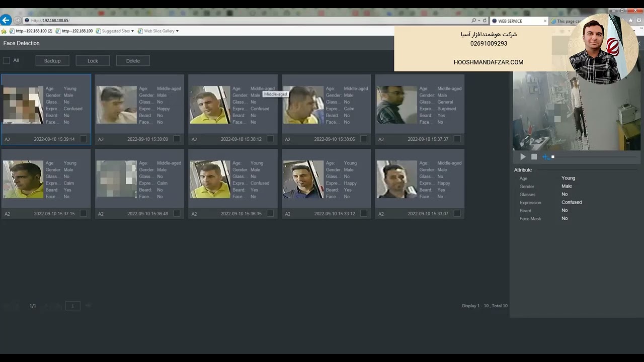644x362 pixels.
Task: Open the http--192.168.100 bookmark
Action: (x=74, y=31)
